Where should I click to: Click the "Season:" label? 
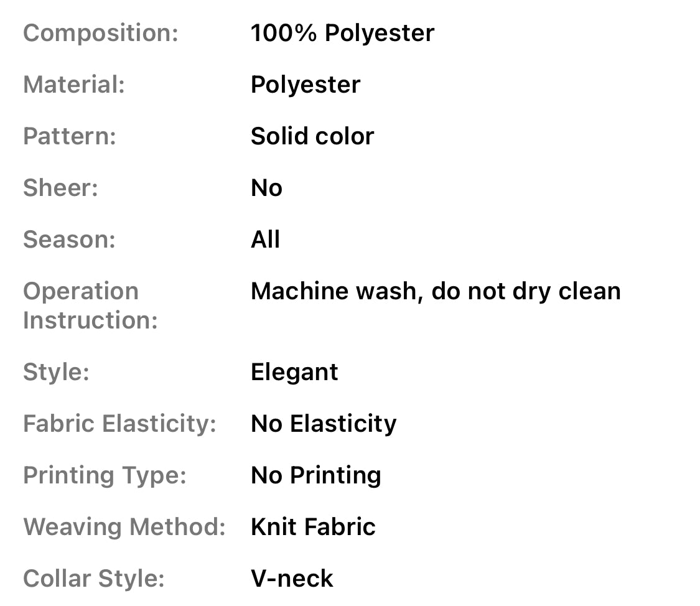click(x=69, y=240)
